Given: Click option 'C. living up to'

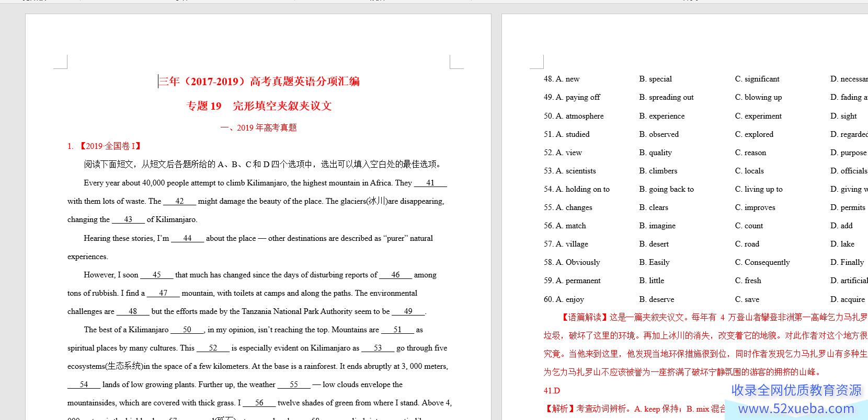Looking at the screenshot, I should click(759, 189).
